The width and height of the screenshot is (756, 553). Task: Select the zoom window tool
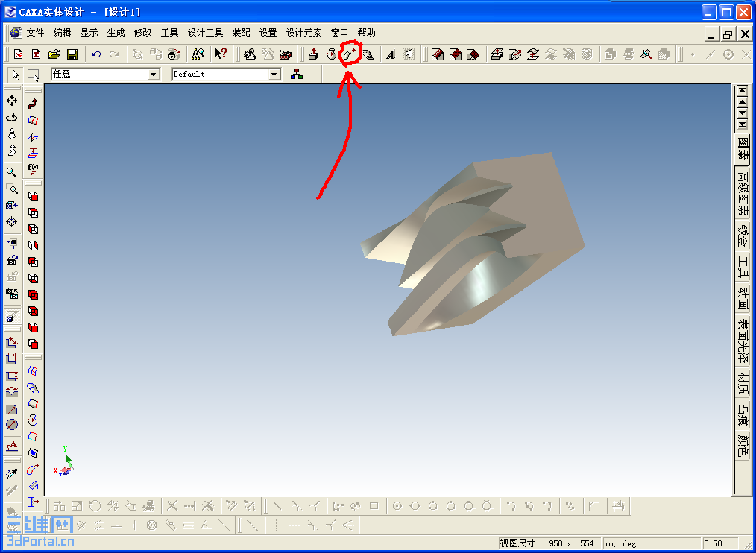click(12, 189)
